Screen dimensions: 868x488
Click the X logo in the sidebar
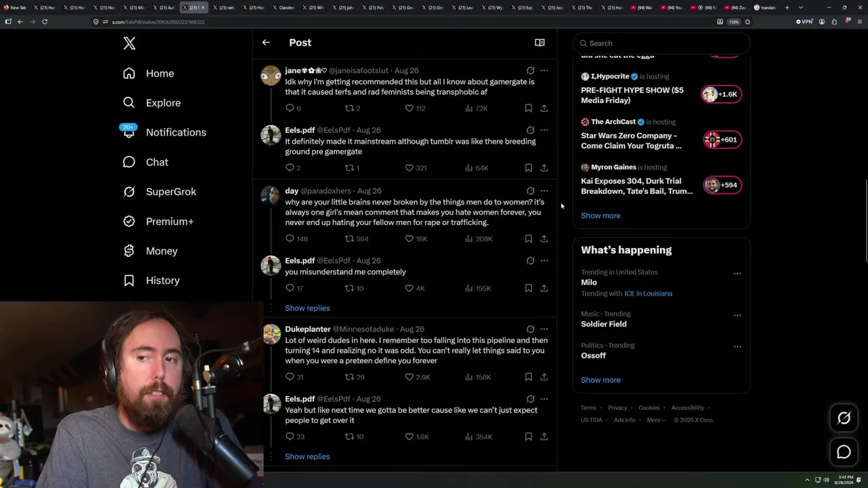tap(130, 43)
